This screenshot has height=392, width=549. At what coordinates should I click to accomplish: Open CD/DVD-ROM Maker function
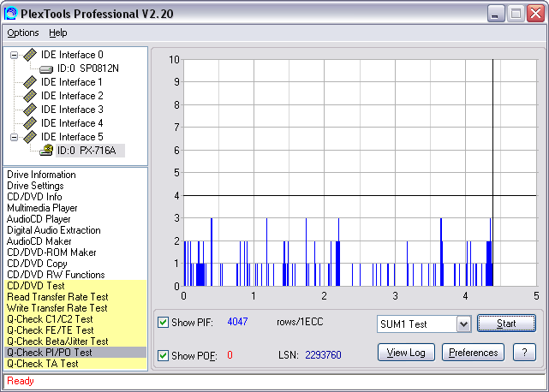tap(51, 252)
